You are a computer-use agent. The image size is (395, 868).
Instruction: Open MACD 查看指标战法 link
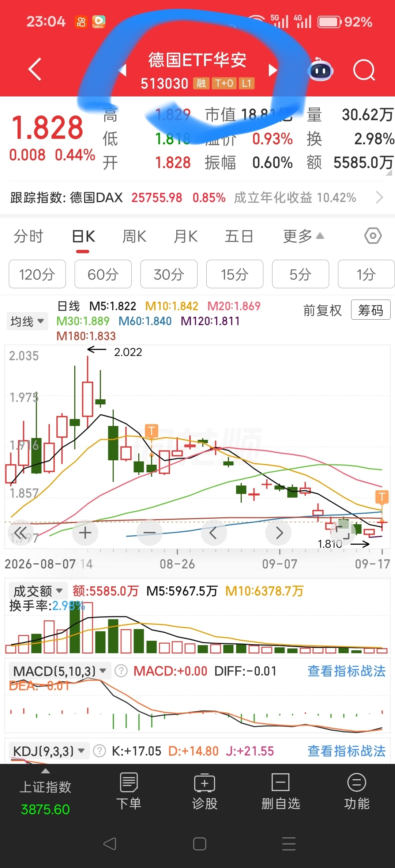346,671
